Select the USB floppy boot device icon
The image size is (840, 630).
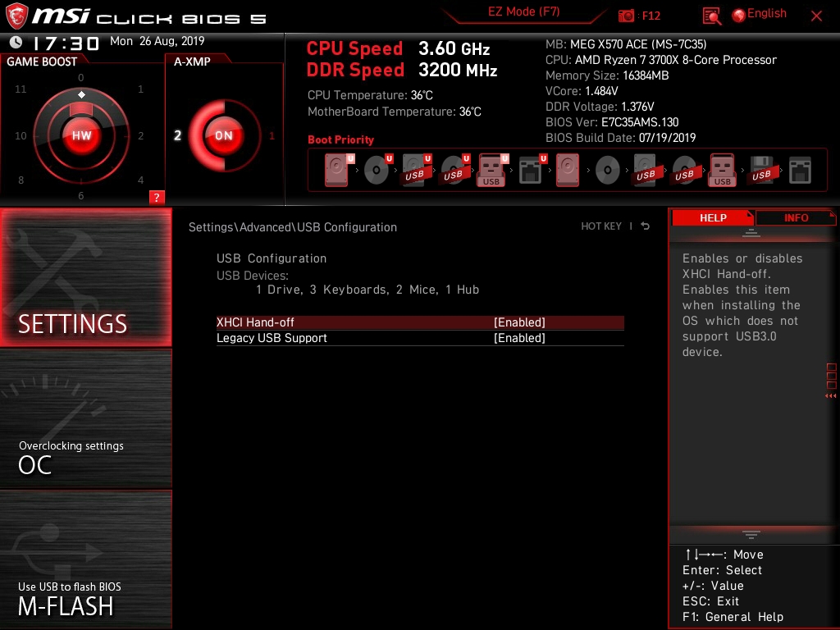[x=762, y=170]
